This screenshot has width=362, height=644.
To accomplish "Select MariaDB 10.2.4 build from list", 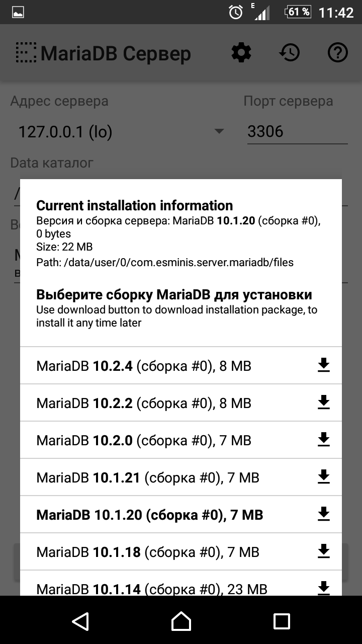I will pyautogui.click(x=143, y=366).
